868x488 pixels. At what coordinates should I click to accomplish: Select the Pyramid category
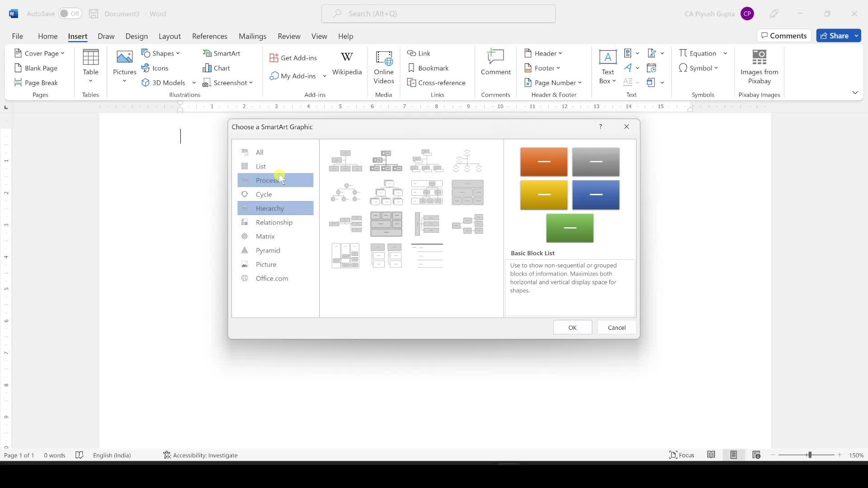[x=275, y=250]
